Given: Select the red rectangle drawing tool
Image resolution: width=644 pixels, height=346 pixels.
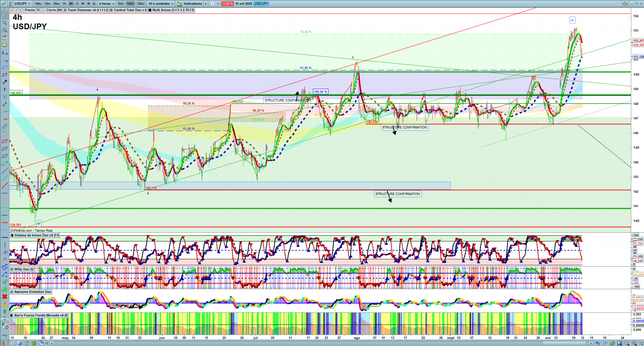Looking at the screenshot, I should coord(5,75).
